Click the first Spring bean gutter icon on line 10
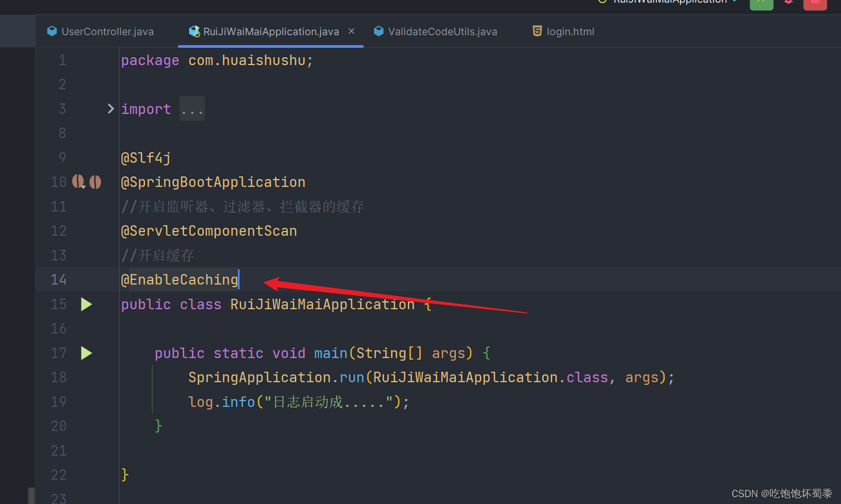 tap(78, 182)
